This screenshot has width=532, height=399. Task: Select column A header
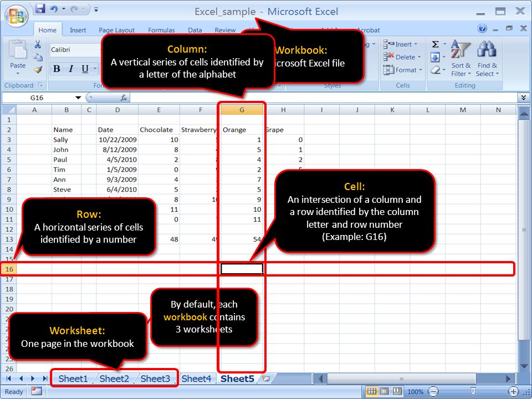[x=34, y=110]
